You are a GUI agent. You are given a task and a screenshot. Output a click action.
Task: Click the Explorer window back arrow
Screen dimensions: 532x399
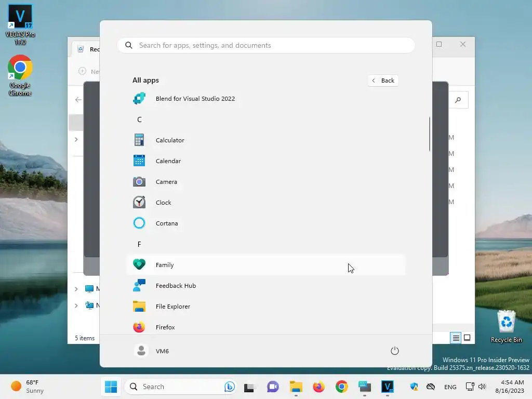78,100
